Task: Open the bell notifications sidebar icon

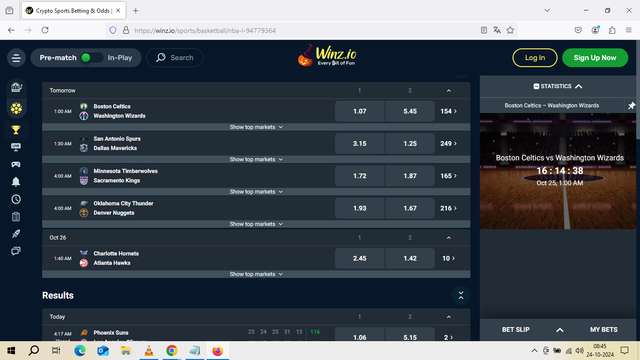Action: click(x=16, y=182)
